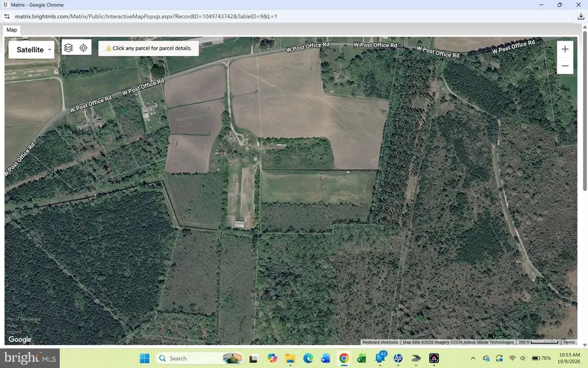Click the sync status tray icon
Viewport: 588px width, 368px height.
pos(499,358)
